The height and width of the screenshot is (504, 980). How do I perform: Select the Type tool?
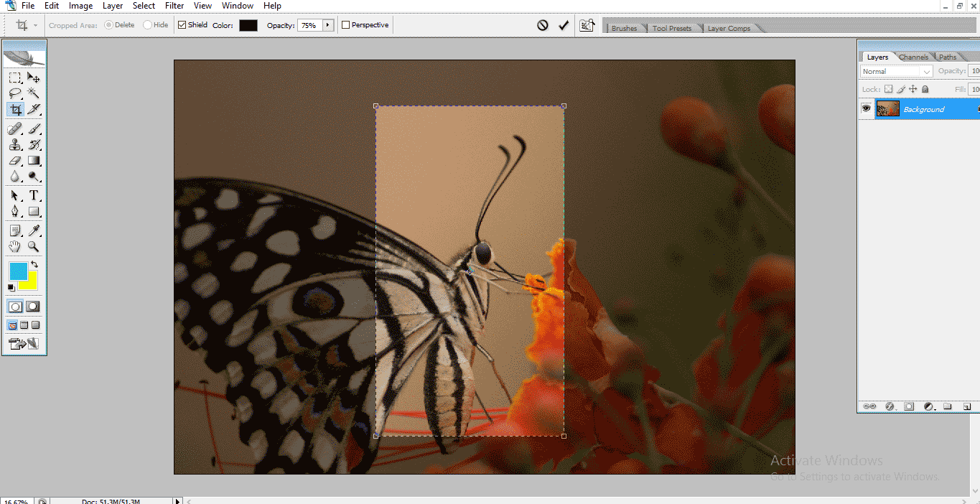click(34, 196)
